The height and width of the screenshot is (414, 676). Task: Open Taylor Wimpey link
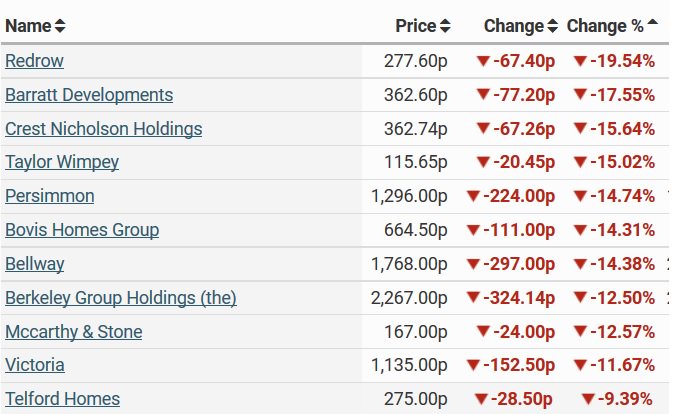62,162
